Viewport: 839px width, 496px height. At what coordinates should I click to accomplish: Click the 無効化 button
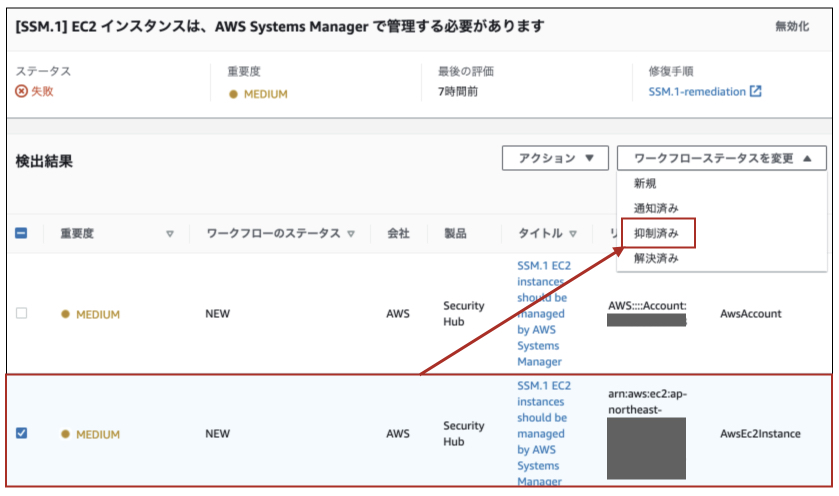click(x=792, y=26)
